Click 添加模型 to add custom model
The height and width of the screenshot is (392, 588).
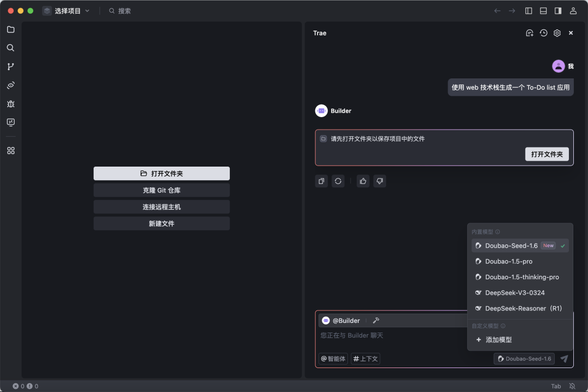tap(520, 340)
